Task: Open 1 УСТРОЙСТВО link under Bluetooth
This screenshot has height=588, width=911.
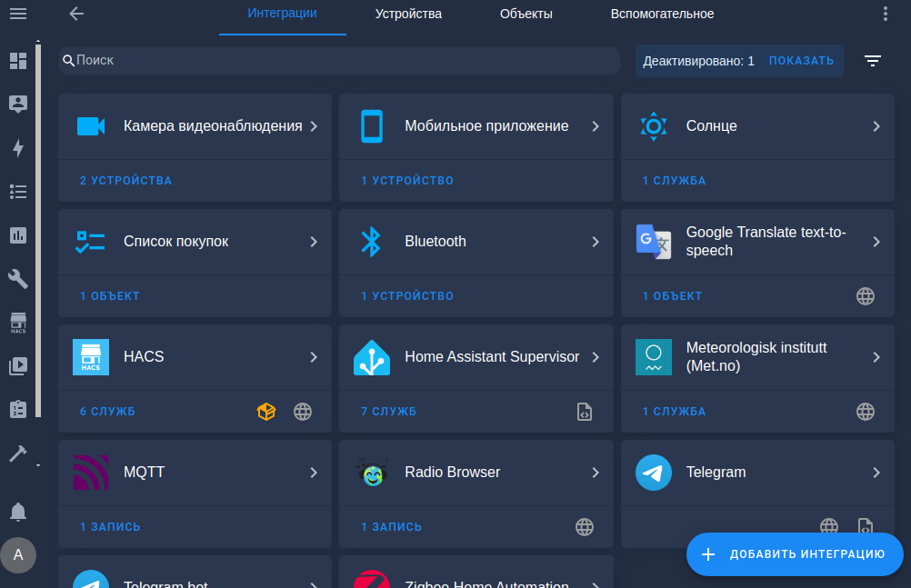Action: (406, 295)
